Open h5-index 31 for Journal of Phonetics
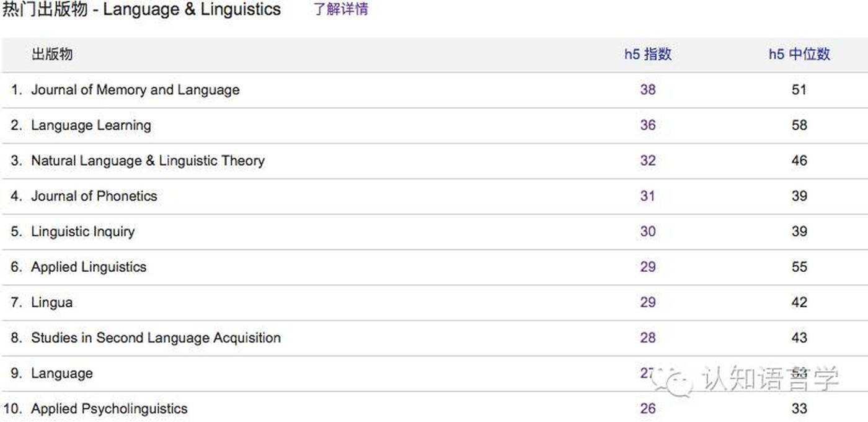This screenshot has width=868, height=422. [648, 195]
